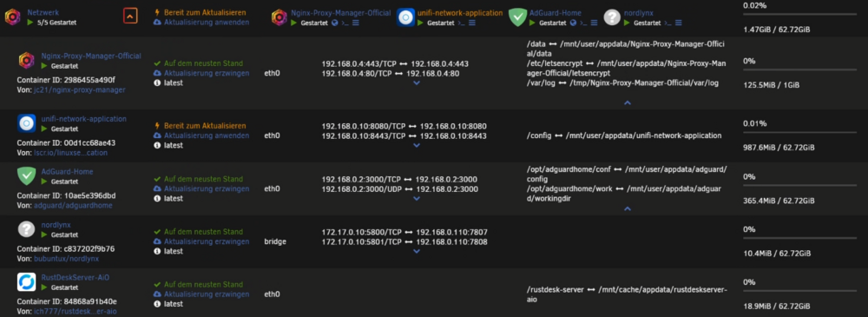868x317 pixels.
Task: Force update for Nginx-Proxy-Manager-Official
Action: [207, 73]
